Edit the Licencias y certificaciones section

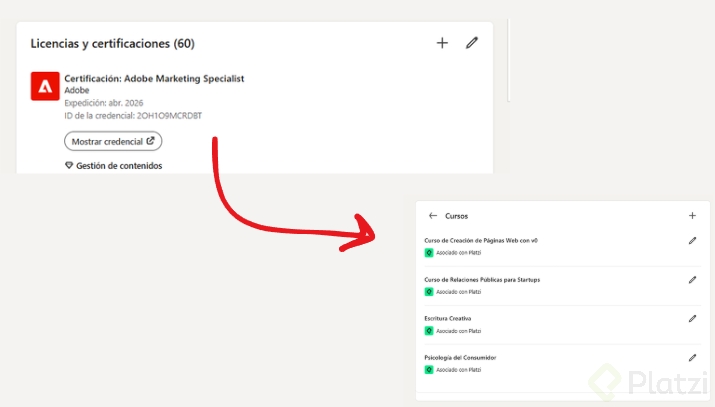coord(472,43)
